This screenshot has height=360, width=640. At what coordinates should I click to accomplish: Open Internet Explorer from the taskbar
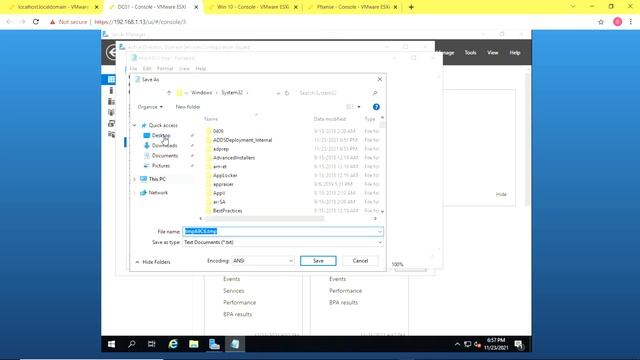pos(173,344)
